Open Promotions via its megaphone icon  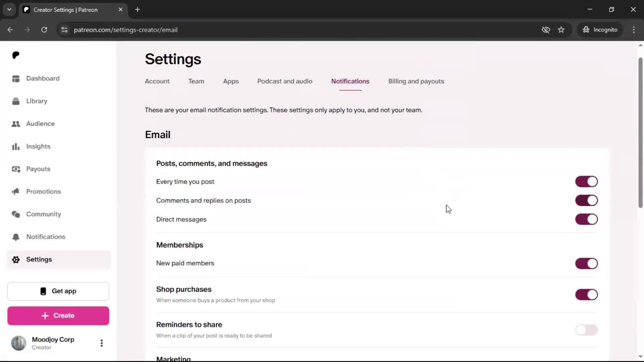tap(16, 192)
